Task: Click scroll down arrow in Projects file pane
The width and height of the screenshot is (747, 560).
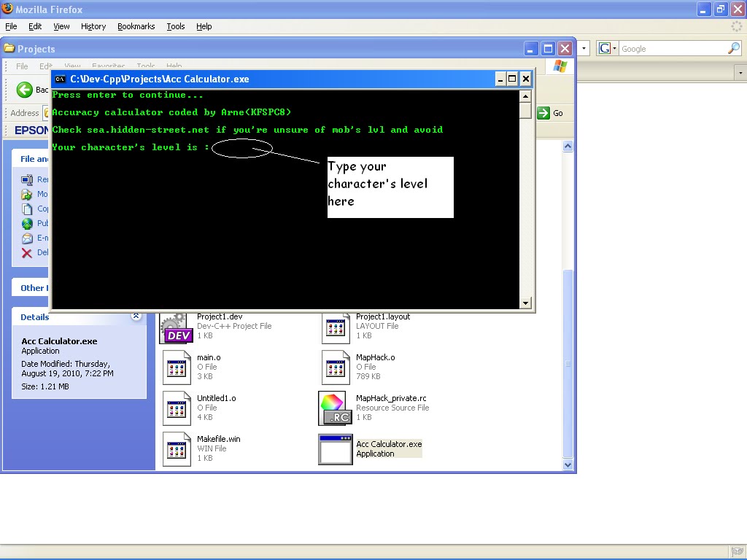Action: [568, 464]
